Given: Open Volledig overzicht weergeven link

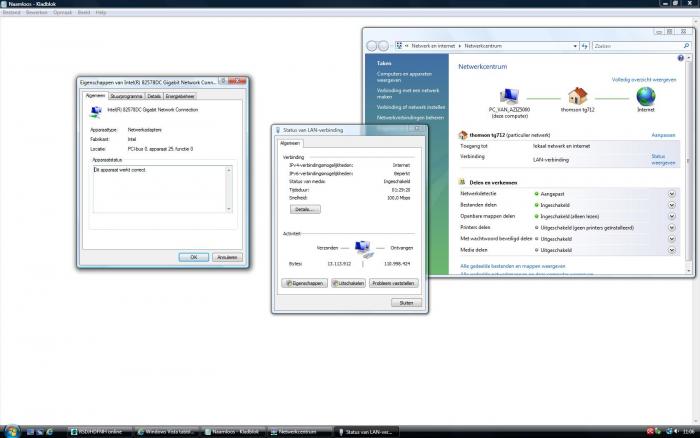Looking at the screenshot, I should pyautogui.click(x=644, y=79).
